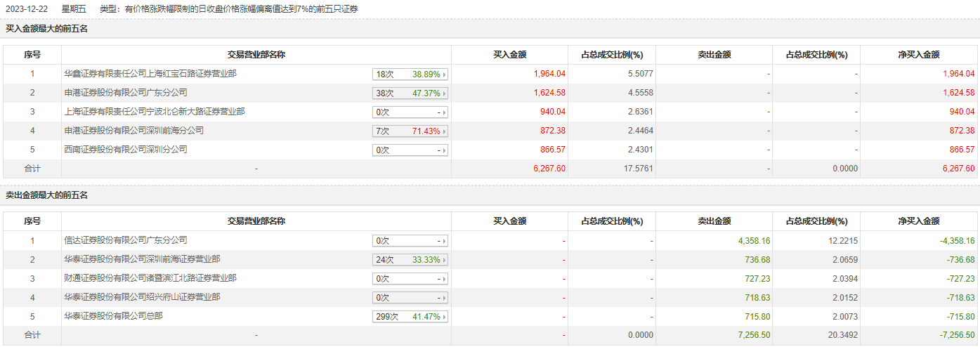
Task: Select percentage cell 4.5558
Action: 639,92
